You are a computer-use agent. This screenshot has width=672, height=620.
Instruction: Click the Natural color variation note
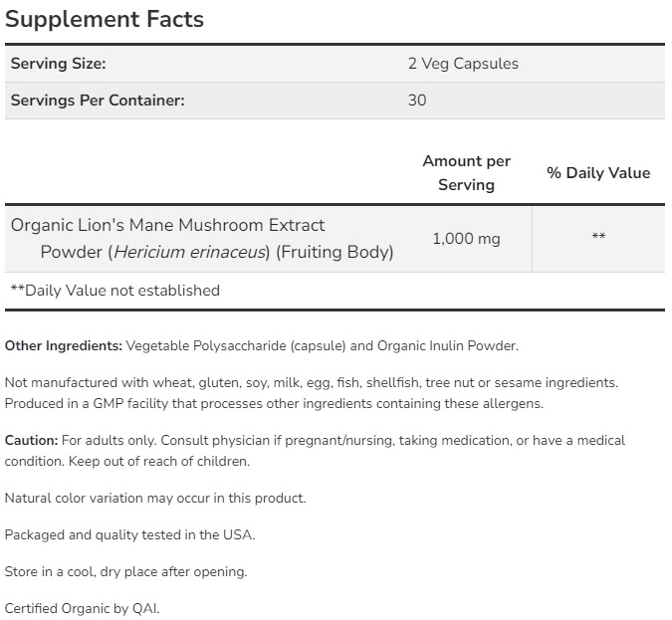(155, 498)
